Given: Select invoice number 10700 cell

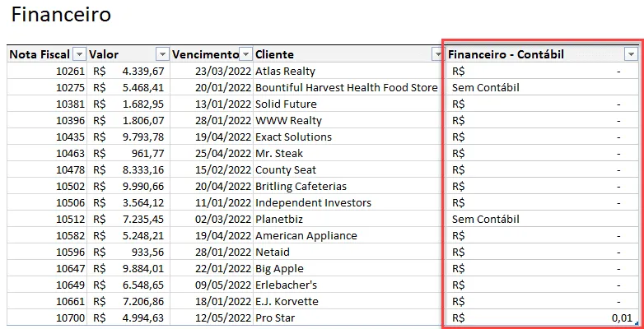Looking at the screenshot, I should pos(47,317).
